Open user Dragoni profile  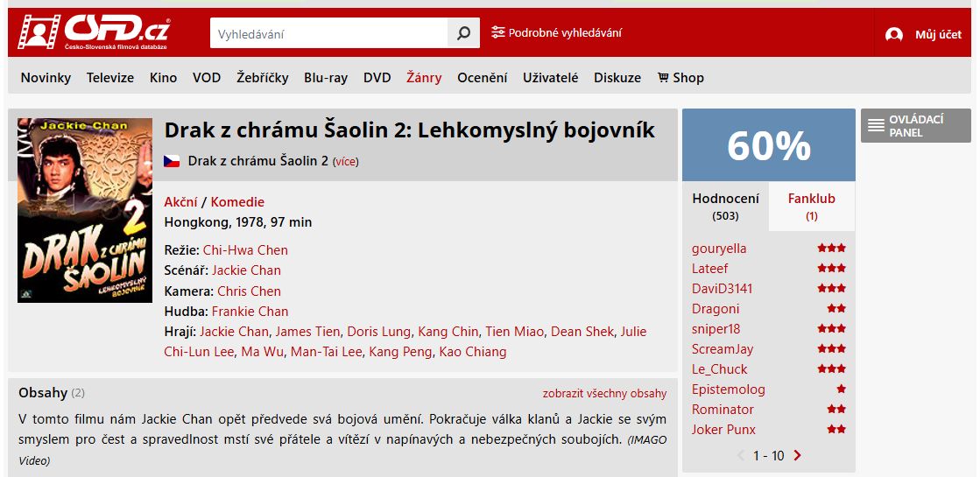pyautogui.click(x=715, y=309)
